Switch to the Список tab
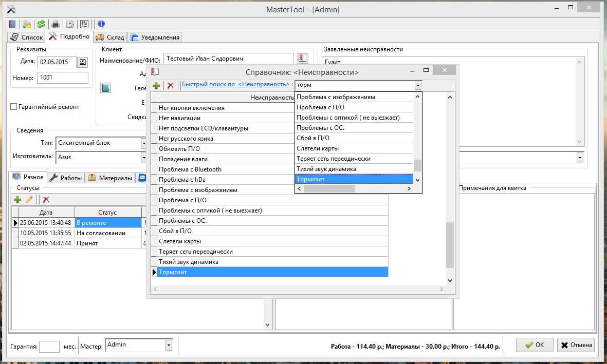Viewport: 607px width, 364px height. click(x=26, y=37)
